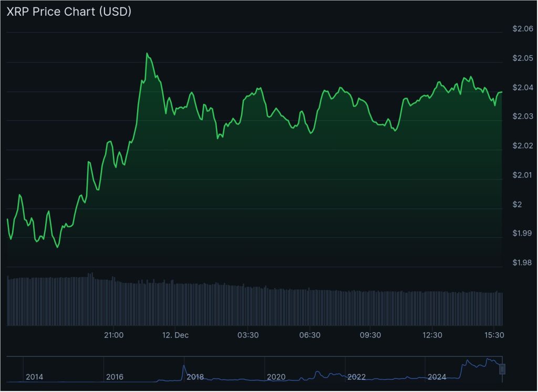Click the 03:30 time axis label
The width and height of the screenshot is (538, 392).
point(248,335)
